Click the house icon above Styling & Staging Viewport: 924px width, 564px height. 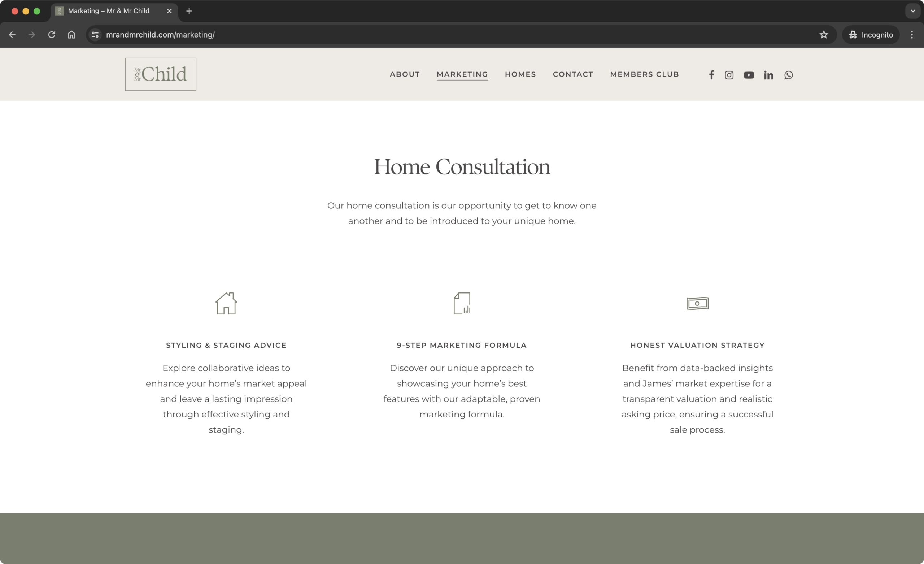pos(226,303)
